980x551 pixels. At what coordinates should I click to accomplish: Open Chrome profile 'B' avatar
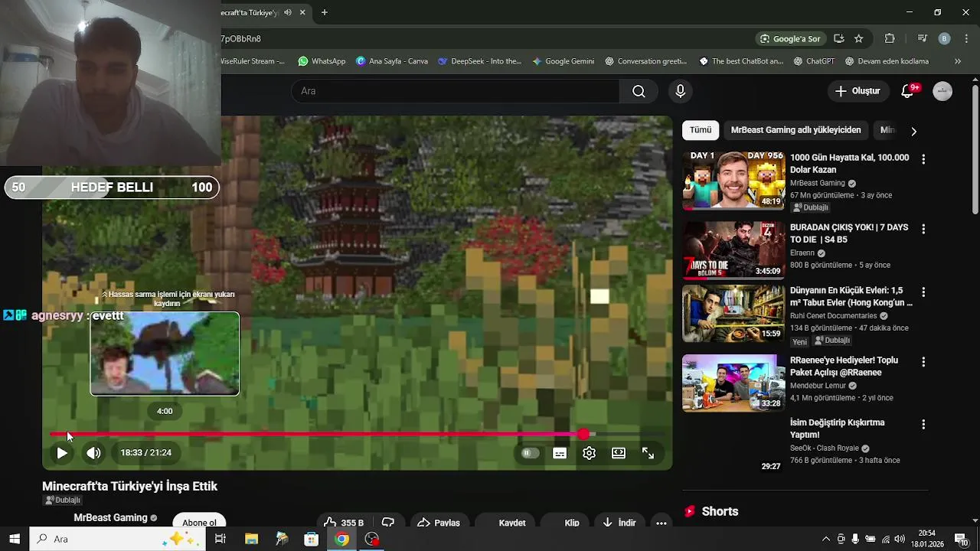(x=944, y=39)
